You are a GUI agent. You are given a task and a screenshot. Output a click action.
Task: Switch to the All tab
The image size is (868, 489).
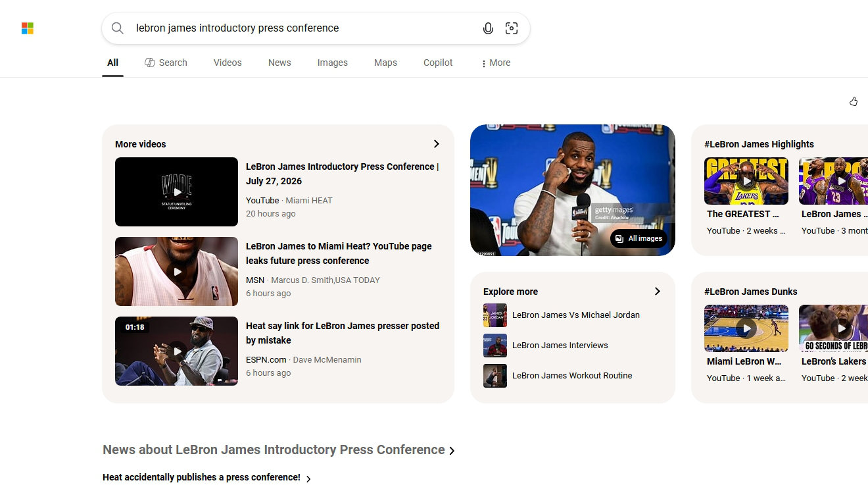(112, 63)
